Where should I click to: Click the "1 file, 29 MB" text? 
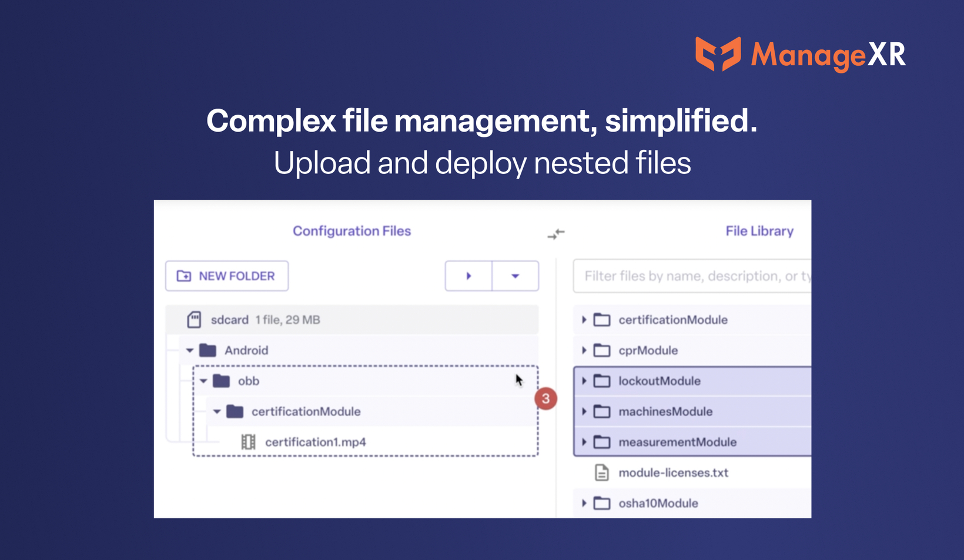click(287, 320)
